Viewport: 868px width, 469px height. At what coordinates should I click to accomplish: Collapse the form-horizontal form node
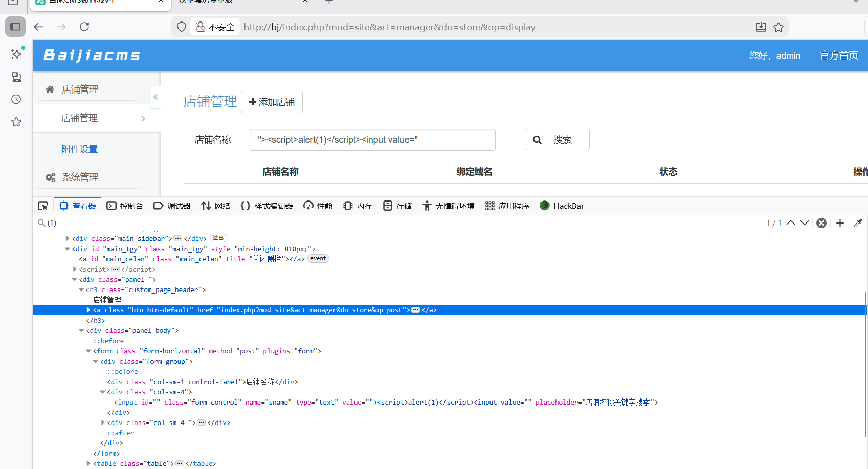coord(88,351)
